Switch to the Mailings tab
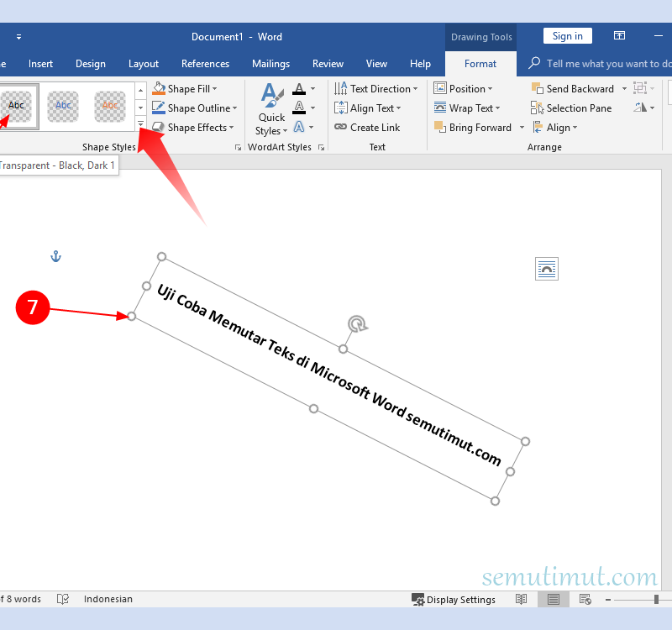Viewport: 672px width, 630px height. point(270,64)
